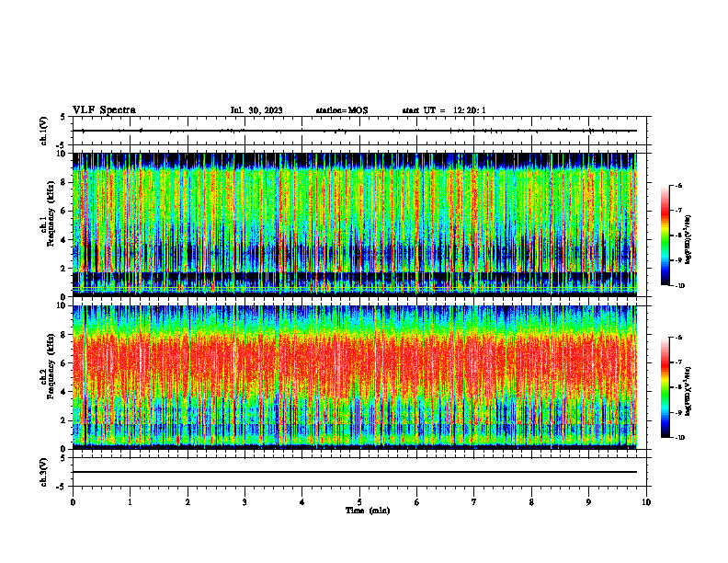Click inside the ch.1 spectrogram panel
Viewport: 728px width, 563px height.
click(355, 224)
